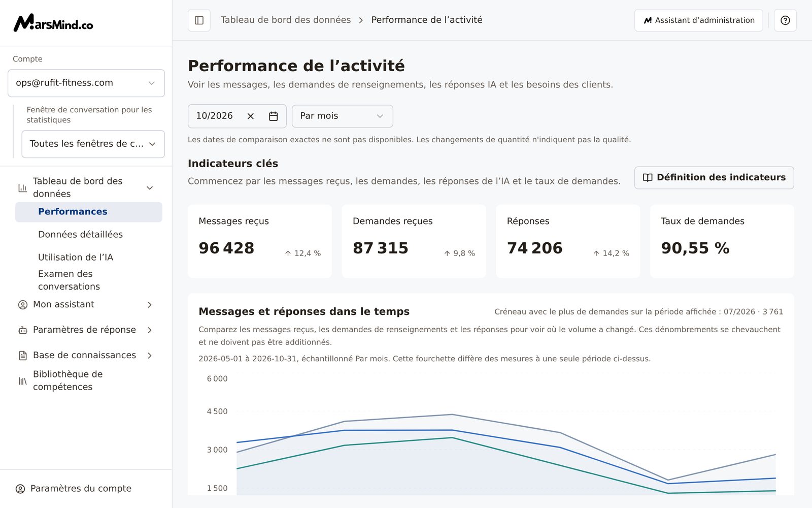
Task: Click the Taux de demandes 90,55 % value
Action: coord(695,248)
